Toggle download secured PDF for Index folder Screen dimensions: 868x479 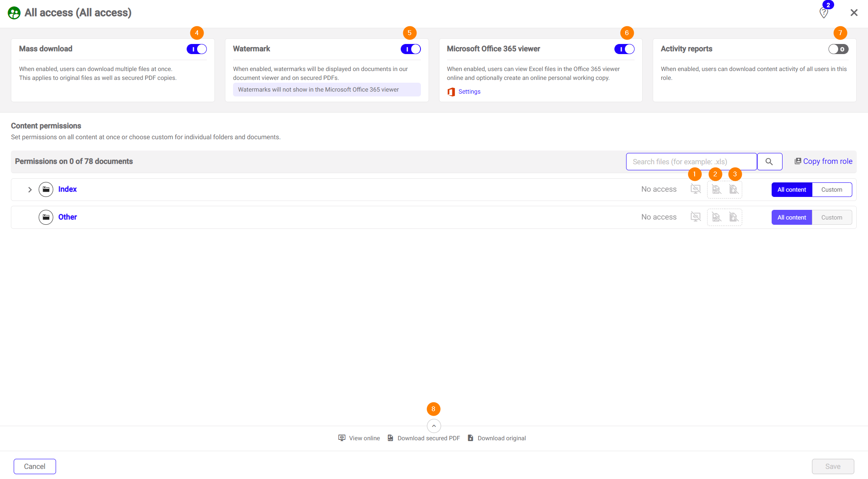click(x=716, y=189)
